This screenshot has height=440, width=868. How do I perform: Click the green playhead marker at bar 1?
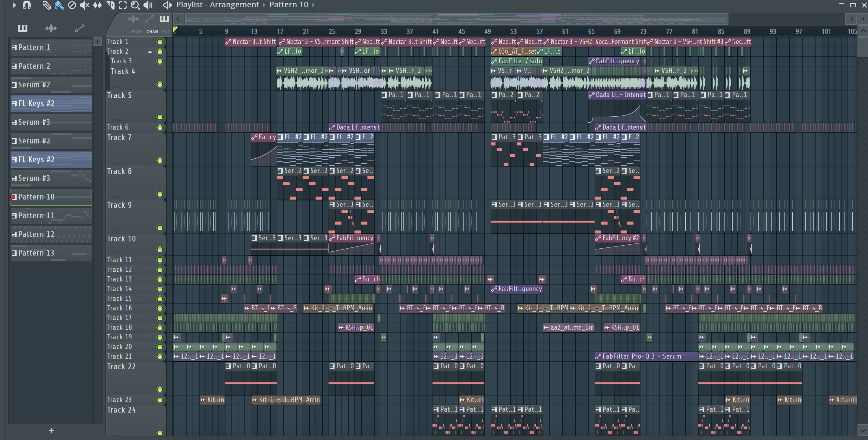click(175, 30)
